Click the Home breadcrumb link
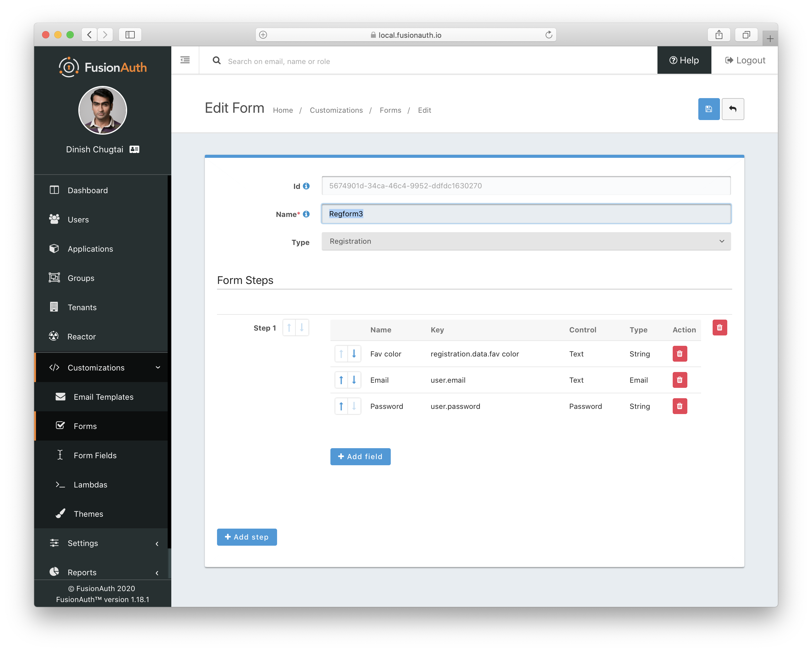This screenshot has height=652, width=812. click(283, 110)
